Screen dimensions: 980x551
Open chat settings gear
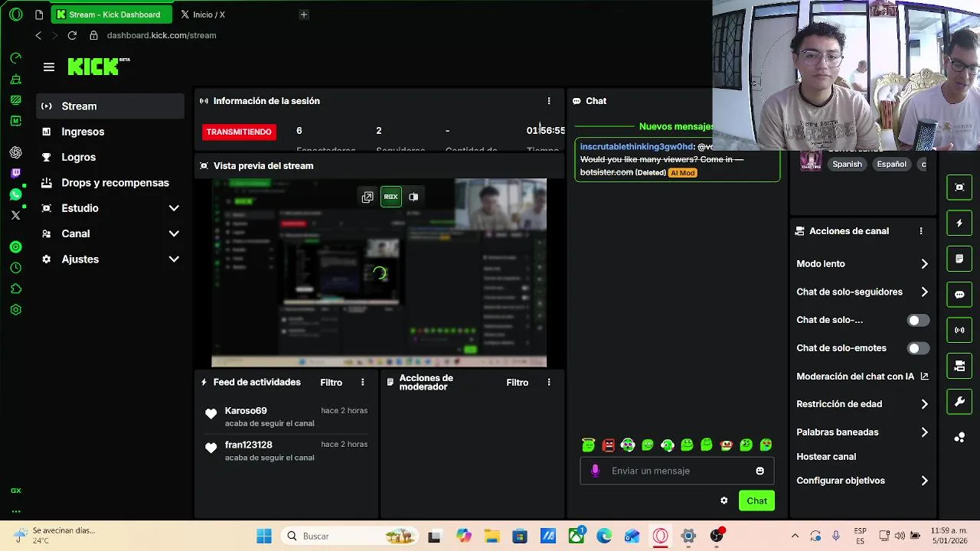click(x=724, y=500)
